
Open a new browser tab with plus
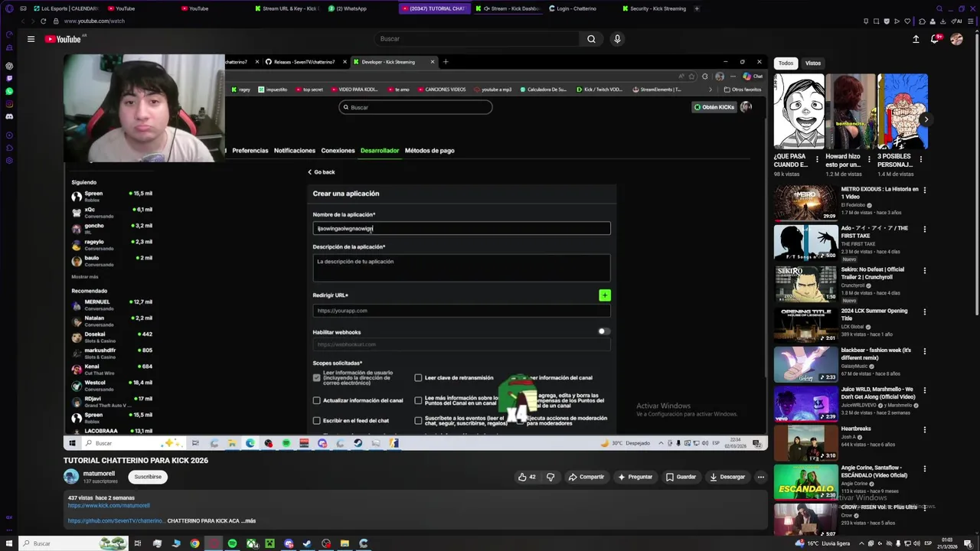point(696,8)
